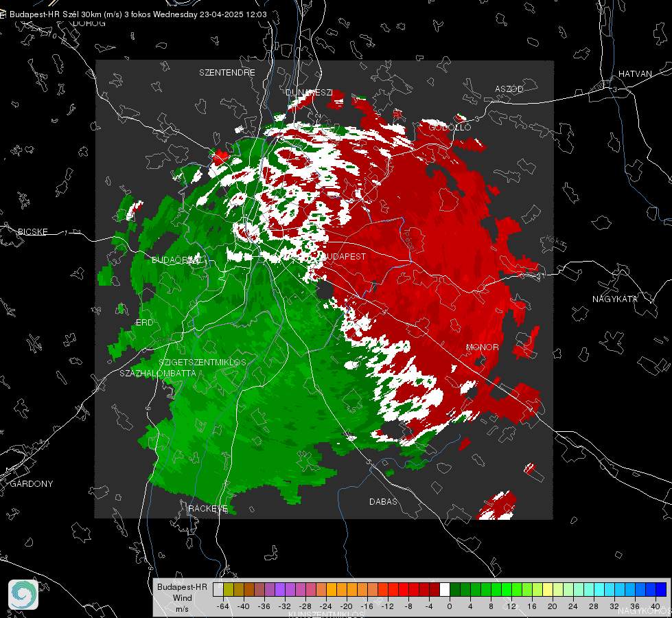Click the weather service swirl logo

(23, 595)
